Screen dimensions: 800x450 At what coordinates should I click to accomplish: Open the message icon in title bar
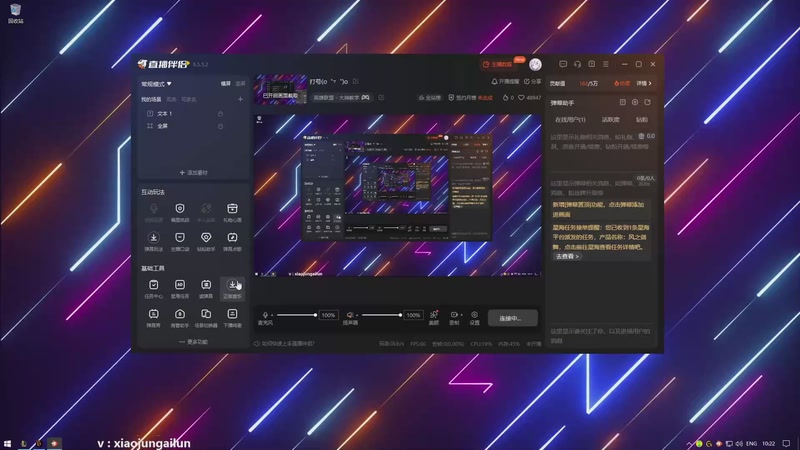point(563,64)
